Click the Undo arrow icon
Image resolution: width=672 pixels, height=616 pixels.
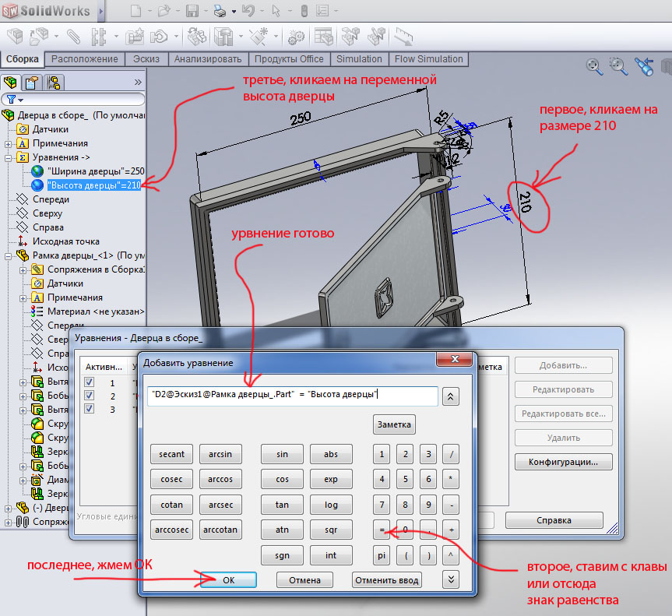pyautogui.click(x=248, y=11)
